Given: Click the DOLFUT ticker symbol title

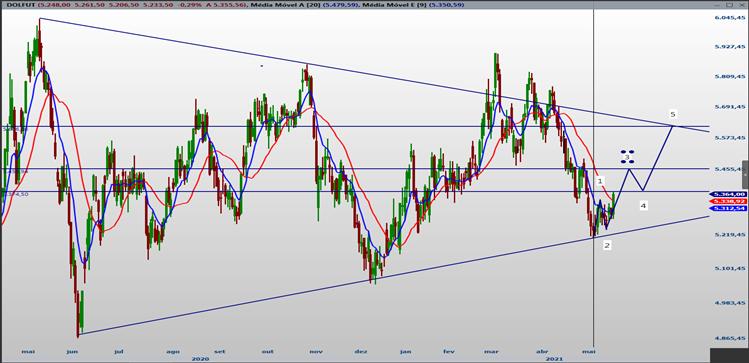Looking at the screenshot, I should [x=20, y=4].
